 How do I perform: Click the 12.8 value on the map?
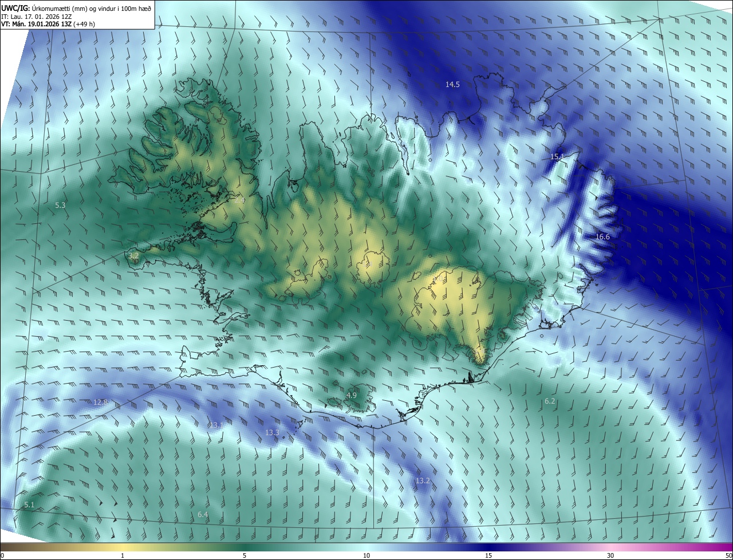point(100,403)
